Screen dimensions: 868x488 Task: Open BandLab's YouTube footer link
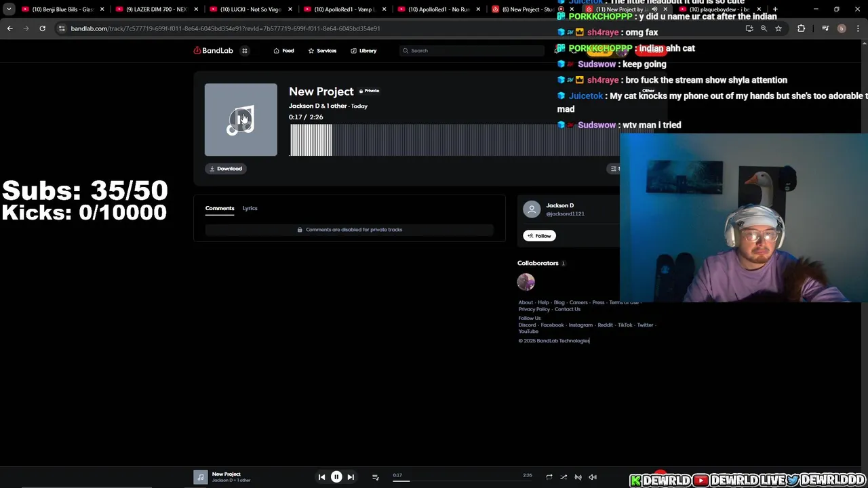click(528, 331)
